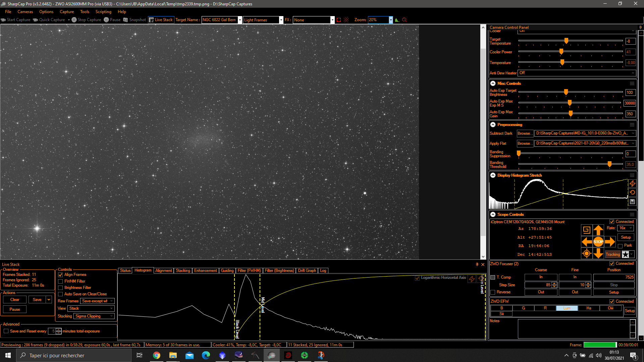Collapse the Preprocessing section

493,125
